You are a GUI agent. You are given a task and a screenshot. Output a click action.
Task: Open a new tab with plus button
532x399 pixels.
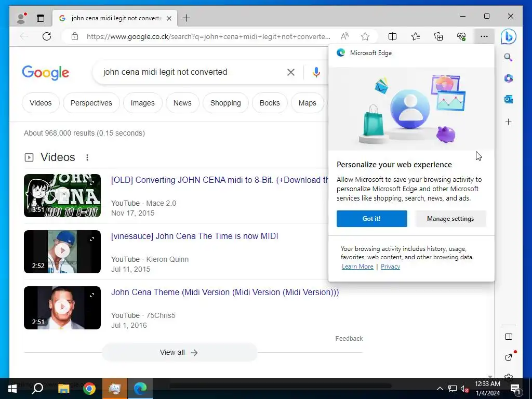(187, 18)
